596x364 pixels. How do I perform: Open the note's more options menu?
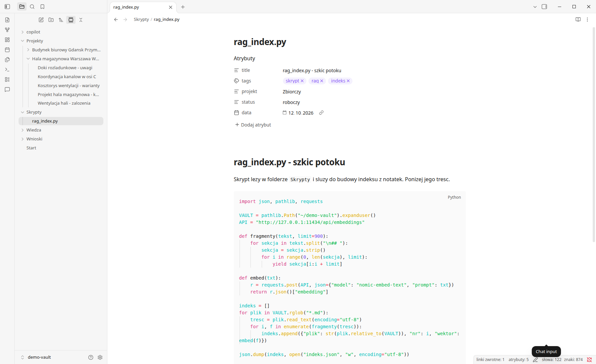pyautogui.click(x=587, y=20)
